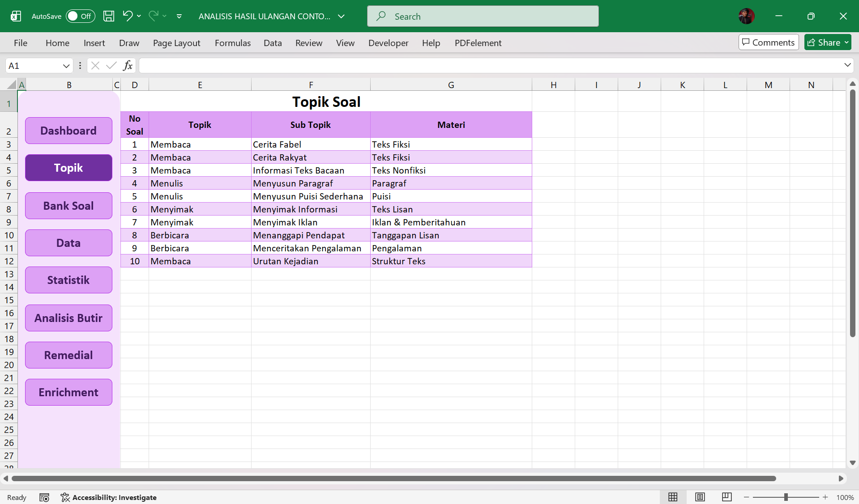Click the Comments button

[x=768, y=42]
